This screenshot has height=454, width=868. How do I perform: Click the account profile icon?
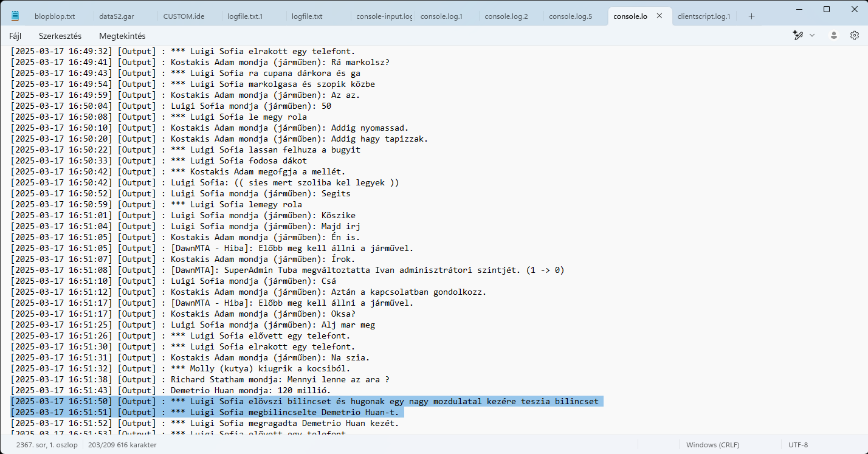click(x=834, y=35)
